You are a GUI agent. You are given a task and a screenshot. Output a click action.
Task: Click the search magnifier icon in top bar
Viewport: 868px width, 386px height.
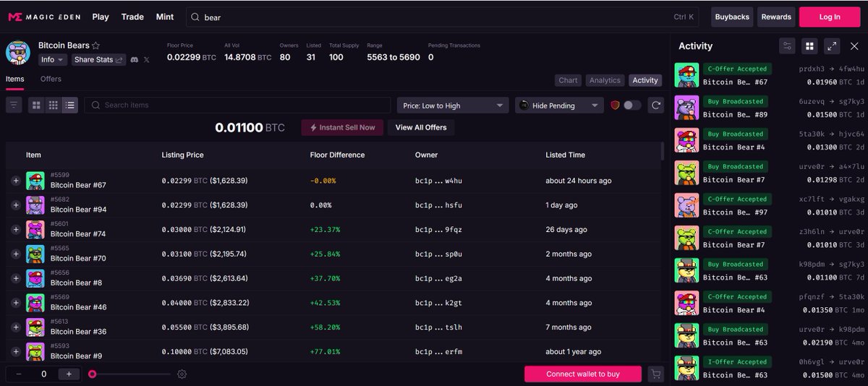[195, 17]
